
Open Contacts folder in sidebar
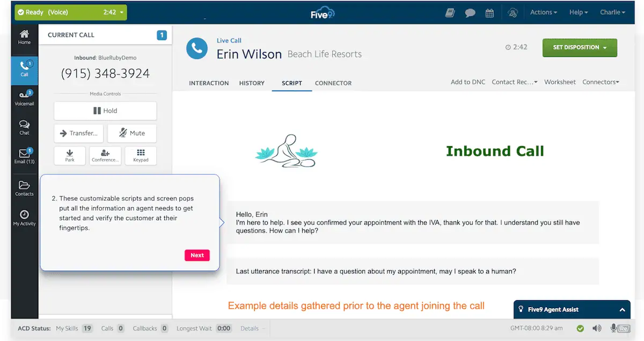click(x=24, y=188)
